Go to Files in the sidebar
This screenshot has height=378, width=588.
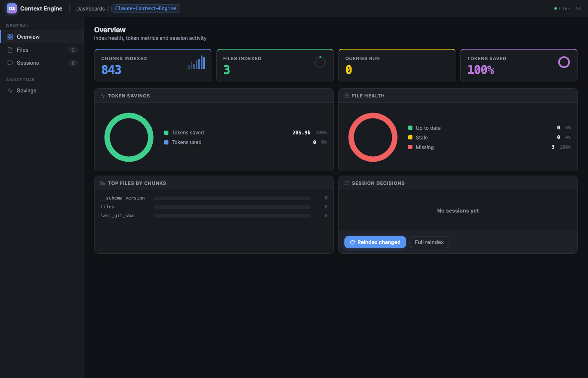pyautogui.click(x=42, y=50)
